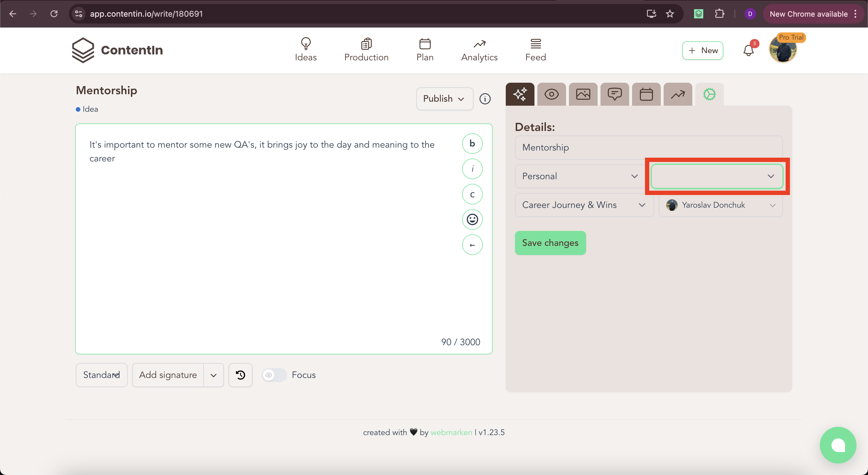The height and width of the screenshot is (475, 868).
Task: Open post version history
Action: (240, 375)
